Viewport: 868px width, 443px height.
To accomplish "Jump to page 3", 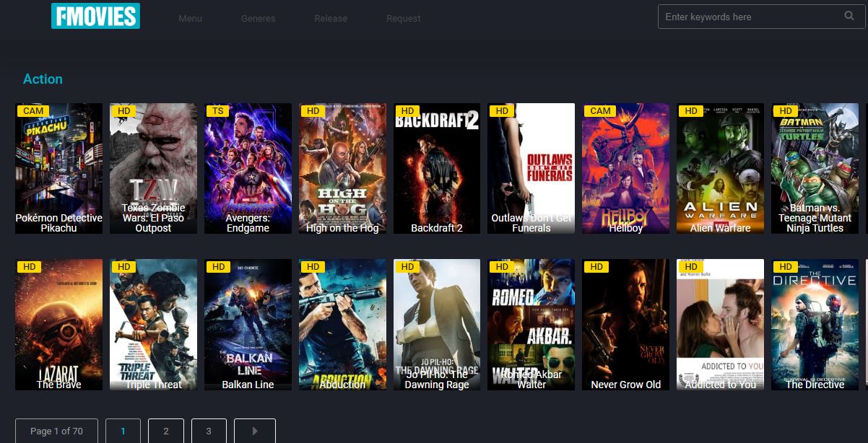I will point(209,431).
